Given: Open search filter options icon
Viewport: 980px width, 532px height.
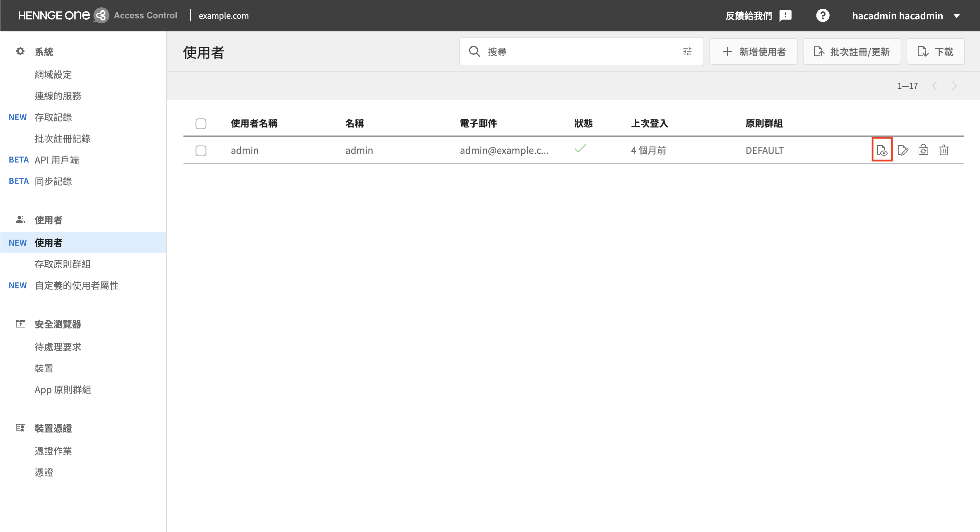Looking at the screenshot, I should point(687,51).
